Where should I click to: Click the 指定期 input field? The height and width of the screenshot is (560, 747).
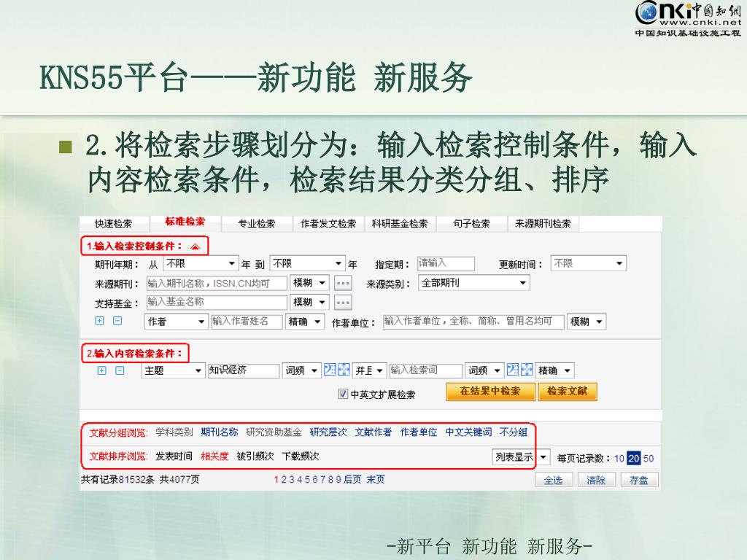tap(446, 263)
